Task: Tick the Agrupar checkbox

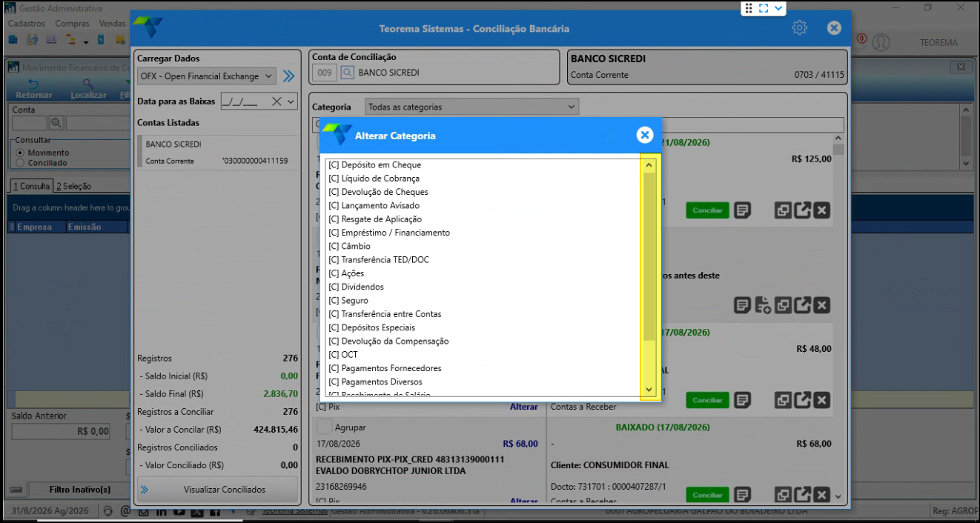Action: point(324,427)
